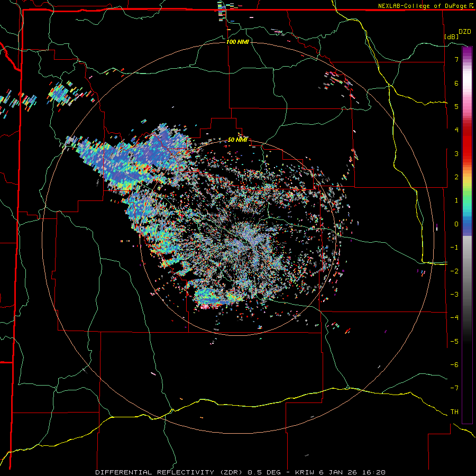Click the -5 value on the scale
Image resolution: width=476 pixels, height=476 pixels.
pos(454,342)
